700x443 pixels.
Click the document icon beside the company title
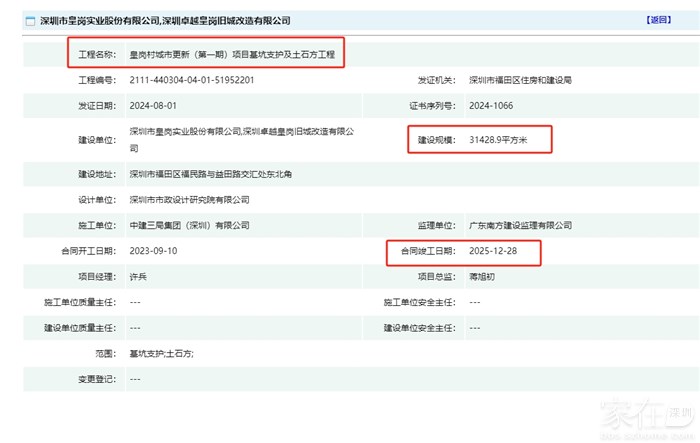16,20
